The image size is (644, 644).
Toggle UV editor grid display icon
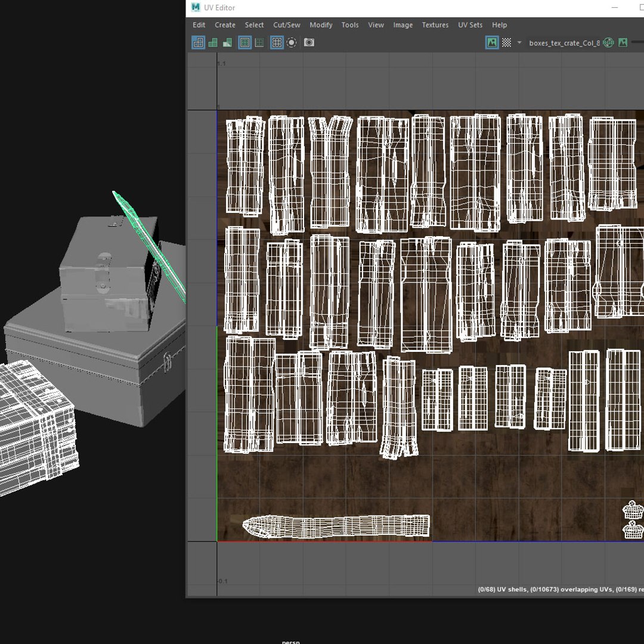tap(277, 42)
